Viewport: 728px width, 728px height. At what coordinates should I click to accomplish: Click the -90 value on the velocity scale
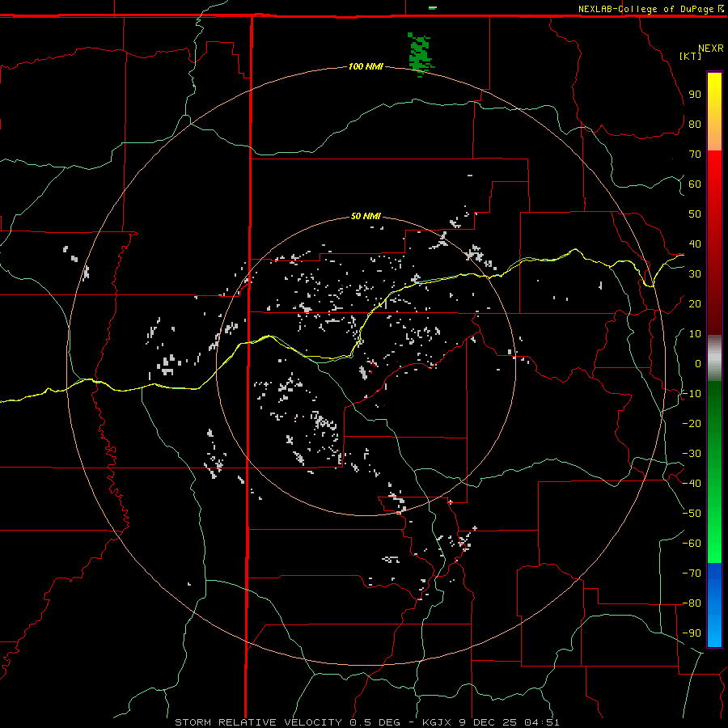point(692,633)
